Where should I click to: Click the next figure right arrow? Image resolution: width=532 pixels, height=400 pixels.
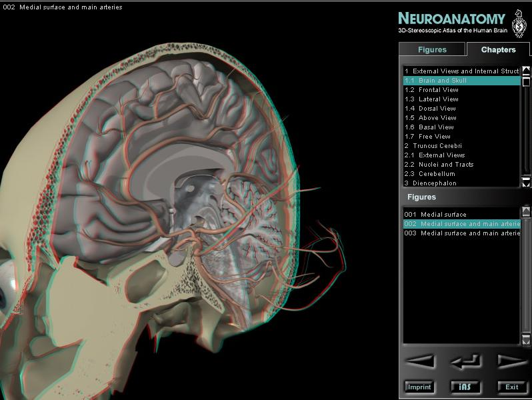(511, 361)
